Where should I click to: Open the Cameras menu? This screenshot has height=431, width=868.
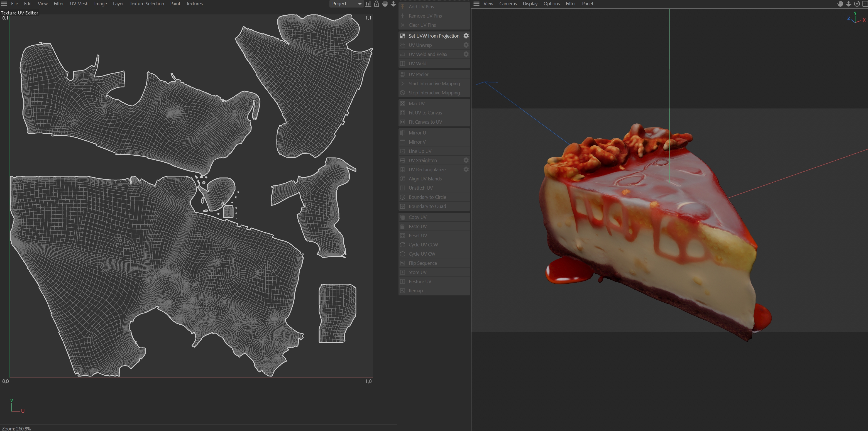(508, 4)
